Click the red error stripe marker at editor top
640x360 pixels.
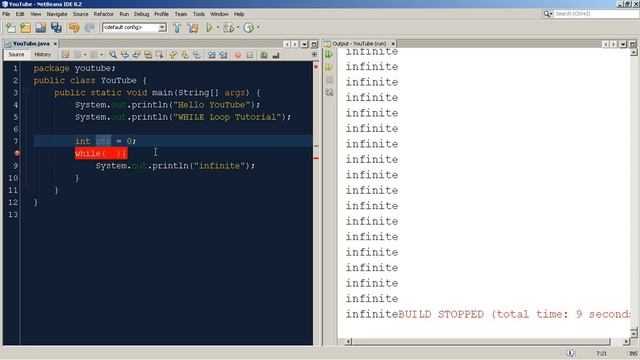coord(316,67)
